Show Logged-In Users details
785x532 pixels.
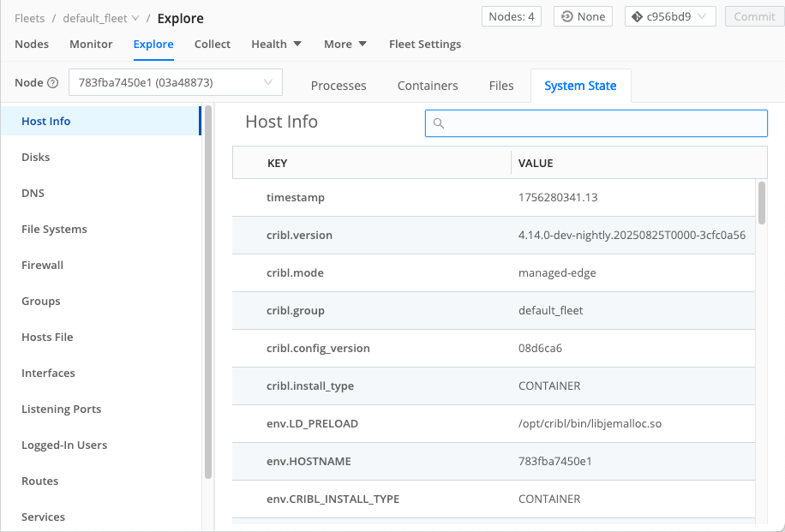63,445
